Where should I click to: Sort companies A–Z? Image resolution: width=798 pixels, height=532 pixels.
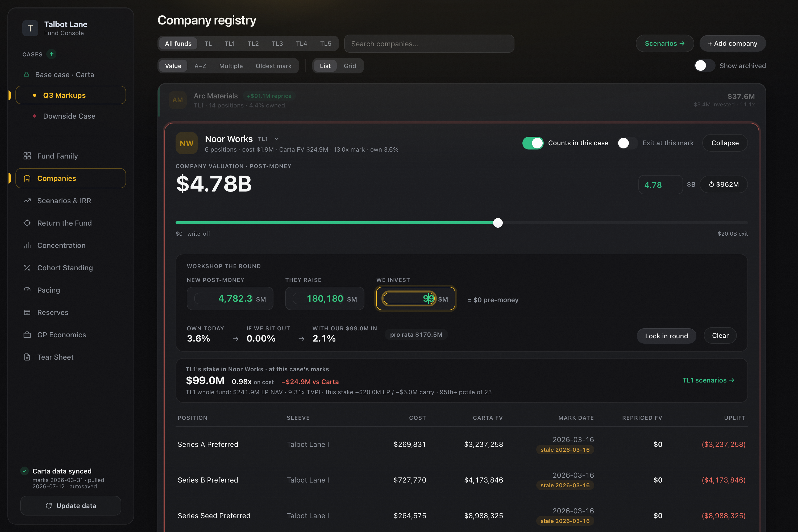coord(200,66)
